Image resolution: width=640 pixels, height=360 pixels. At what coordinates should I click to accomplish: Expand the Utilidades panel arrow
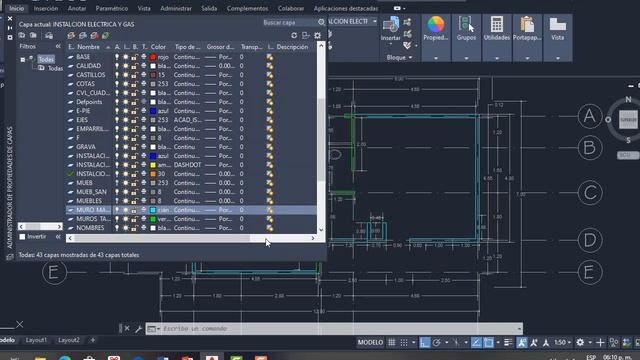tap(497, 58)
